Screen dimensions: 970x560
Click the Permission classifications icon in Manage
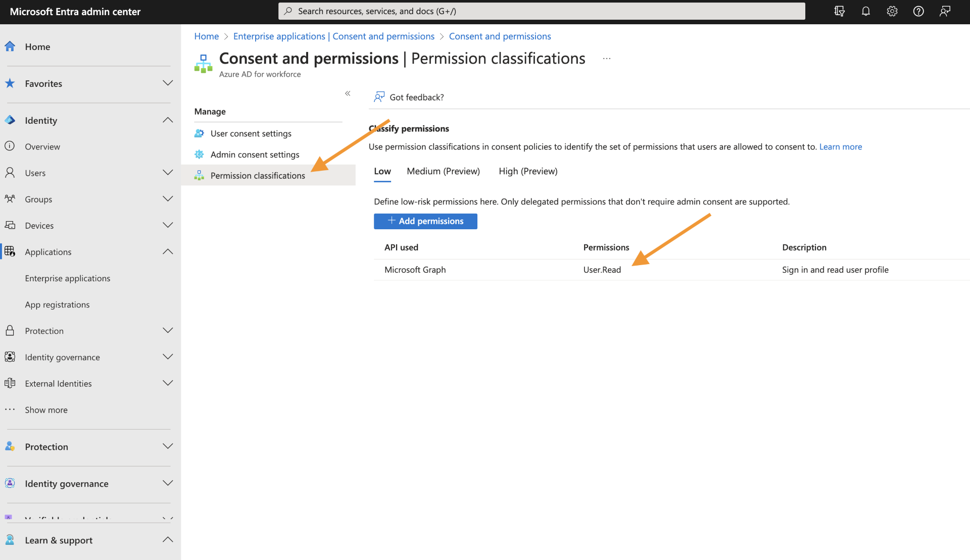tap(200, 175)
